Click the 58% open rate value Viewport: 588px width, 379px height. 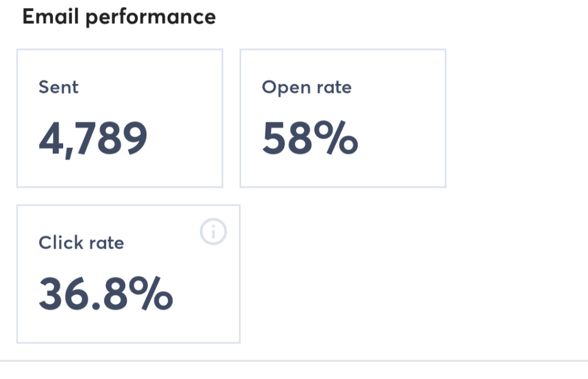(x=311, y=138)
